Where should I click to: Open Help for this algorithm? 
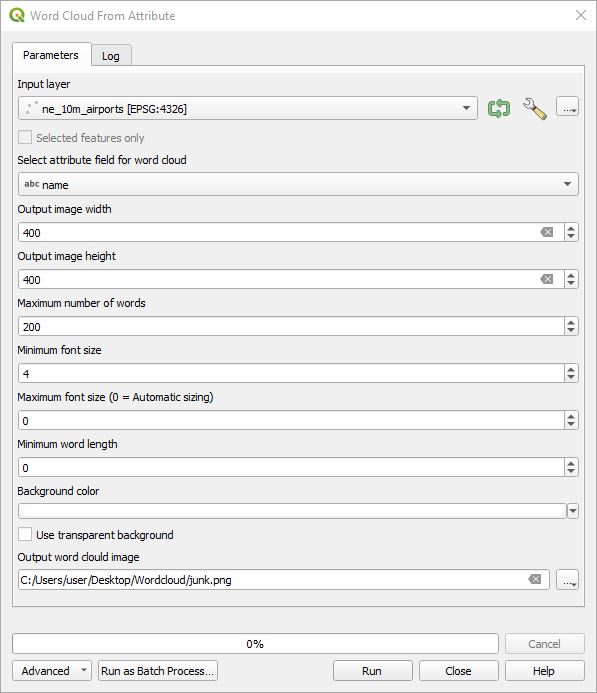(544, 670)
